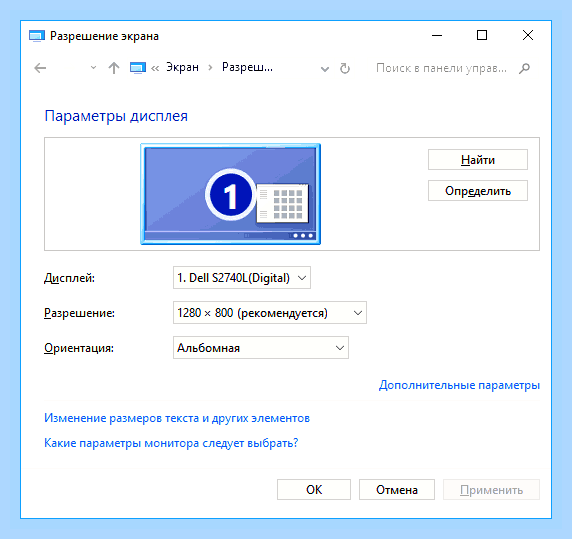This screenshot has height=539, width=572.
Task: Open the Дисплей dropdown Dell S2740L
Action: pos(242,278)
